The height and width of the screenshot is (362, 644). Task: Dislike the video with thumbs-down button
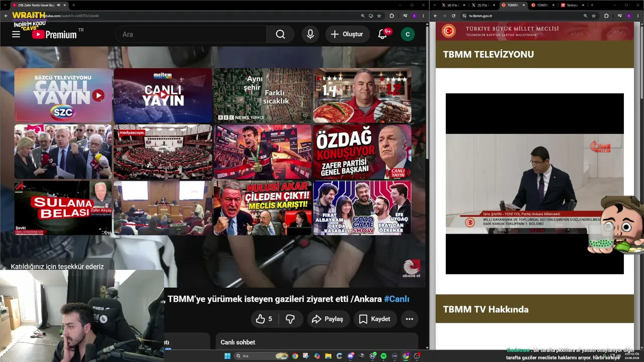coord(290,319)
